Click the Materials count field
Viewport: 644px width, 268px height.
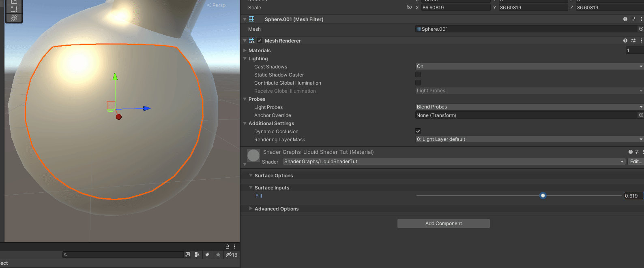[635, 51]
